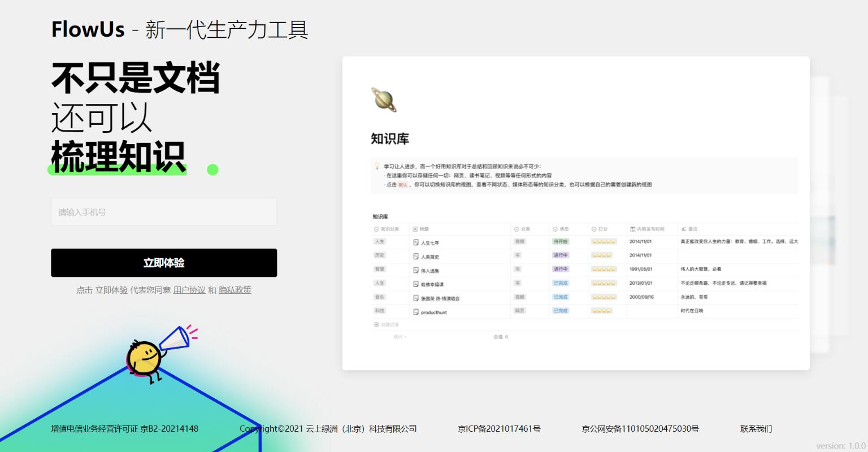Click the page icon beside producthunt
Image resolution: width=868 pixels, height=452 pixels.
pos(416,312)
